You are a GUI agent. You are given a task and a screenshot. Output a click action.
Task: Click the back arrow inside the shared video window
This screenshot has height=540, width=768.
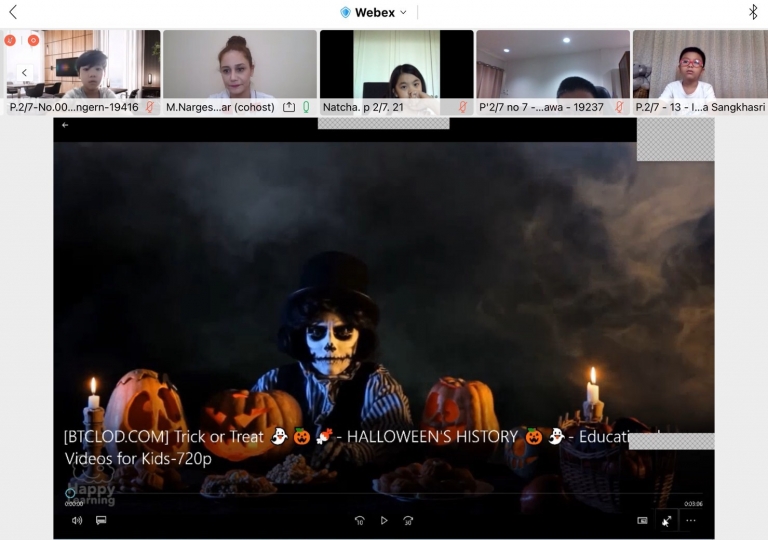pos(65,125)
